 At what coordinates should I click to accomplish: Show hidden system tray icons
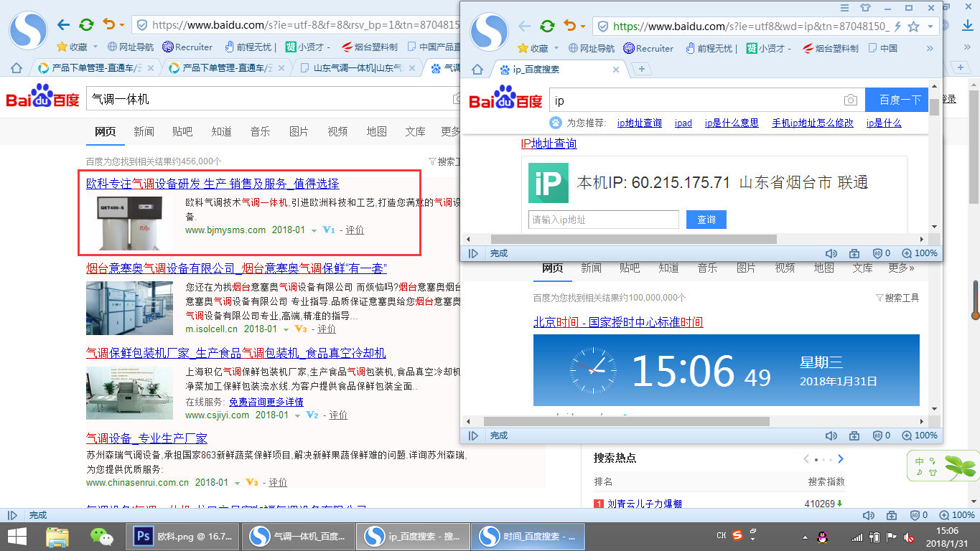(x=806, y=537)
